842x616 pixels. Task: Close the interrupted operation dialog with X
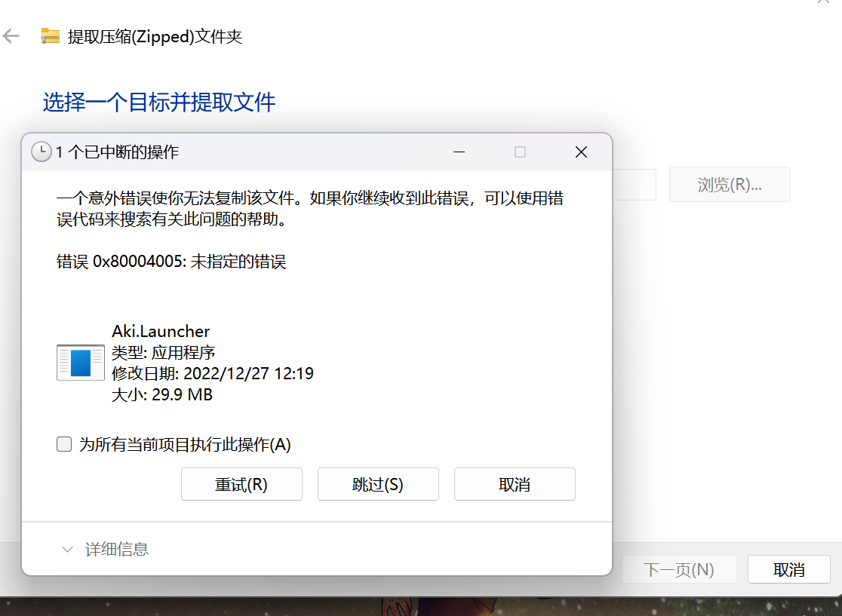pos(581,152)
